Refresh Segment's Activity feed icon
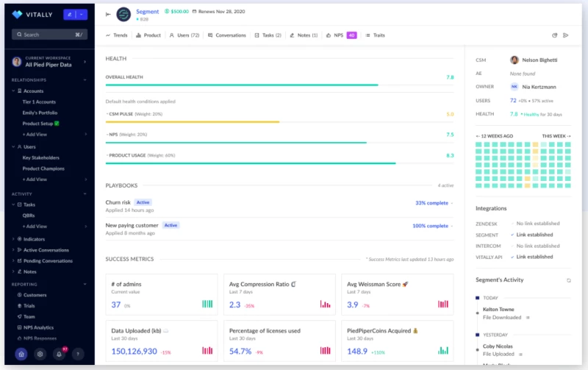Viewport: 588px width, 370px height. pos(568,280)
